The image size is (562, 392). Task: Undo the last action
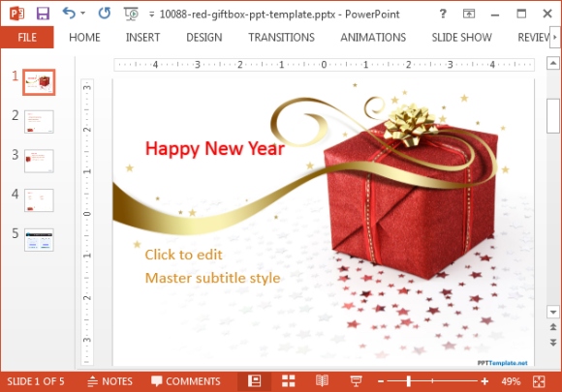point(69,14)
